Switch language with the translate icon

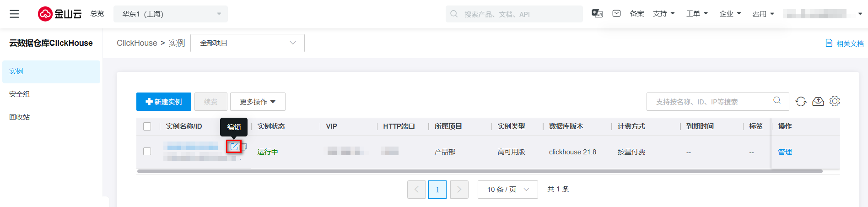click(597, 14)
